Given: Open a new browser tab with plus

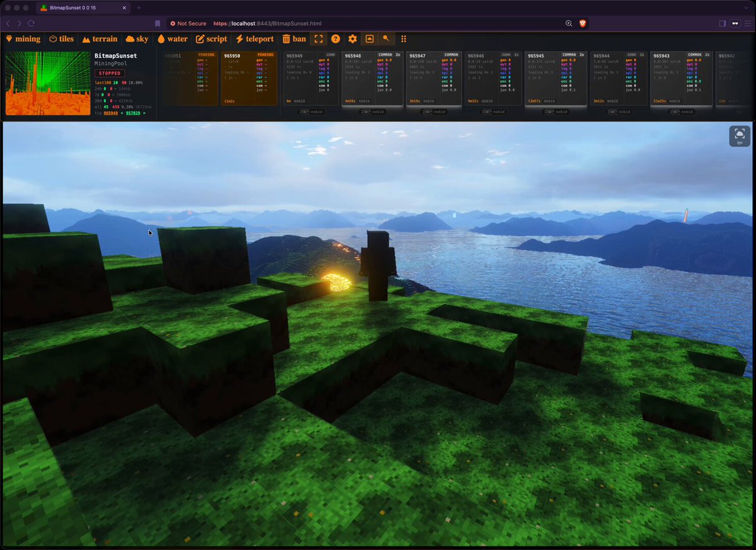Looking at the screenshot, I should click(139, 8).
